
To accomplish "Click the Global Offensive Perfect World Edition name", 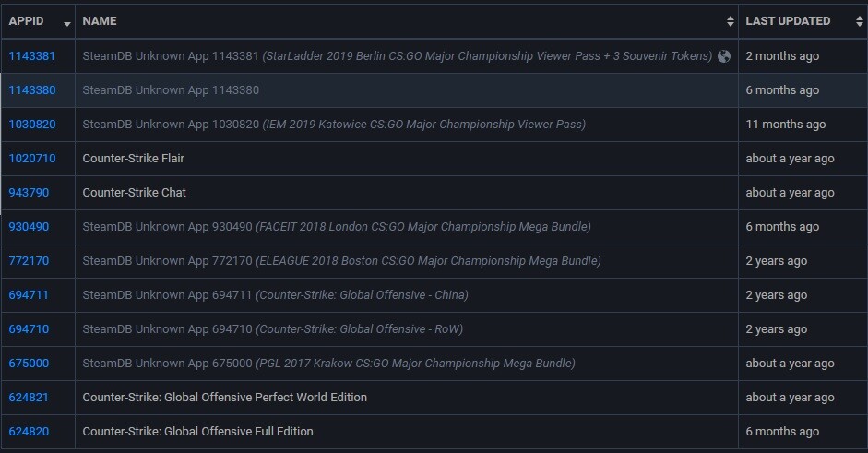I will pyautogui.click(x=225, y=398).
